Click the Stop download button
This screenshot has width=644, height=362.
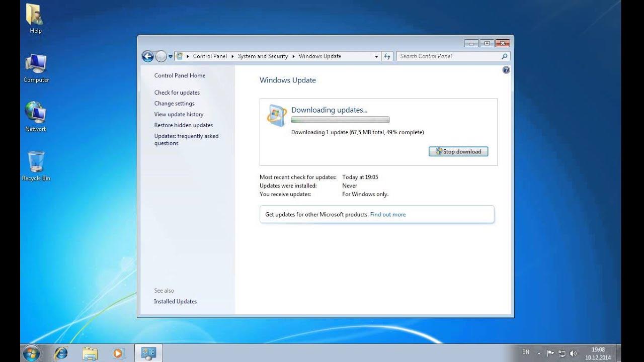(x=458, y=151)
